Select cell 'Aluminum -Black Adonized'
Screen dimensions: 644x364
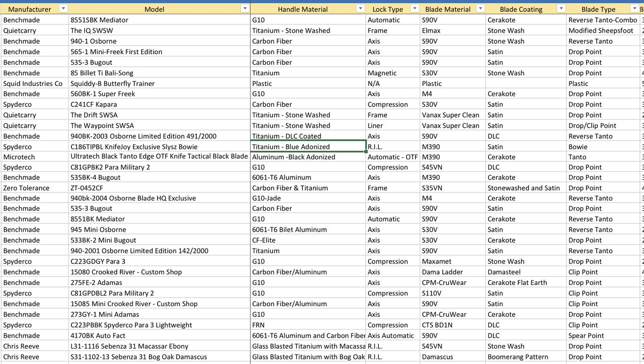pyautogui.click(x=308, y=157)
